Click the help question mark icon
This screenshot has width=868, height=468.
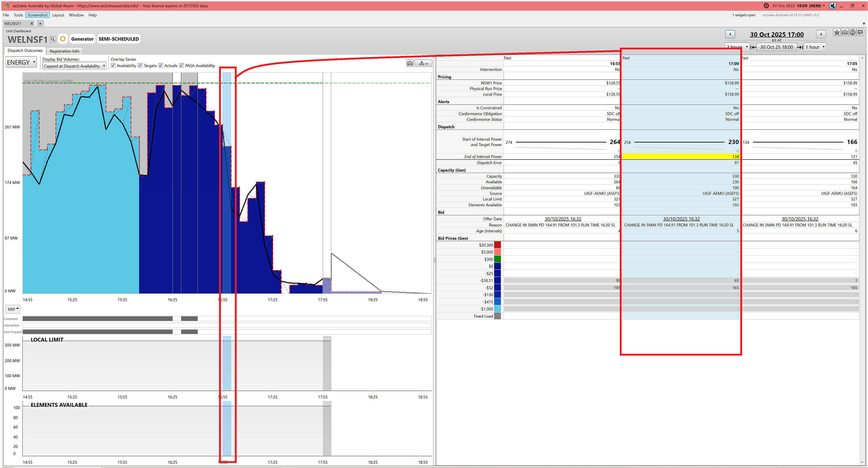[x=852, y=33]
